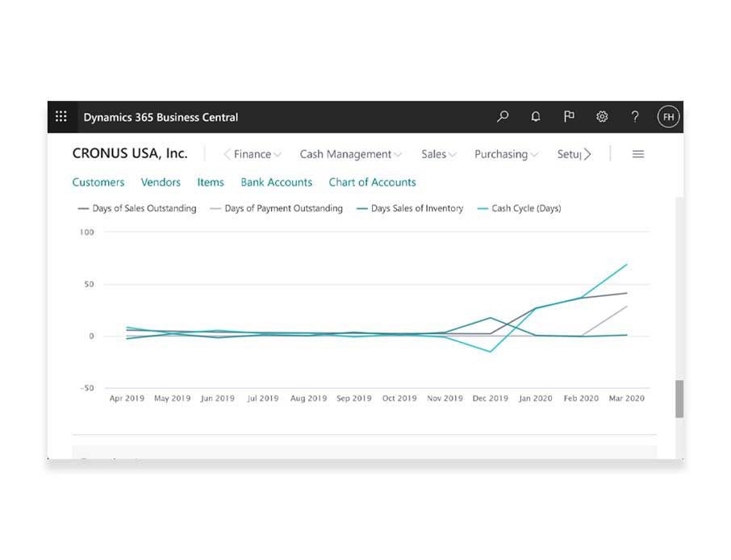Click the Days of Payment Outstanding legend marker
The image size is (731, 560).
214,208
